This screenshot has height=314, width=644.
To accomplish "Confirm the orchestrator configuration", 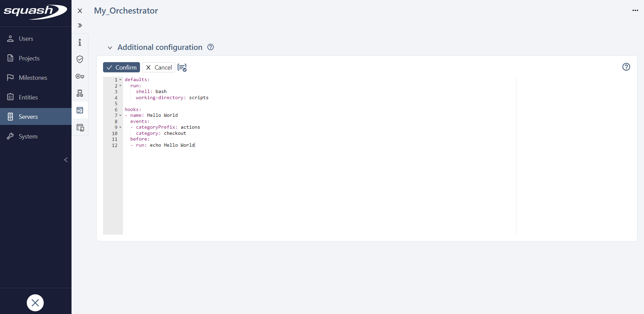I will 121,67.
